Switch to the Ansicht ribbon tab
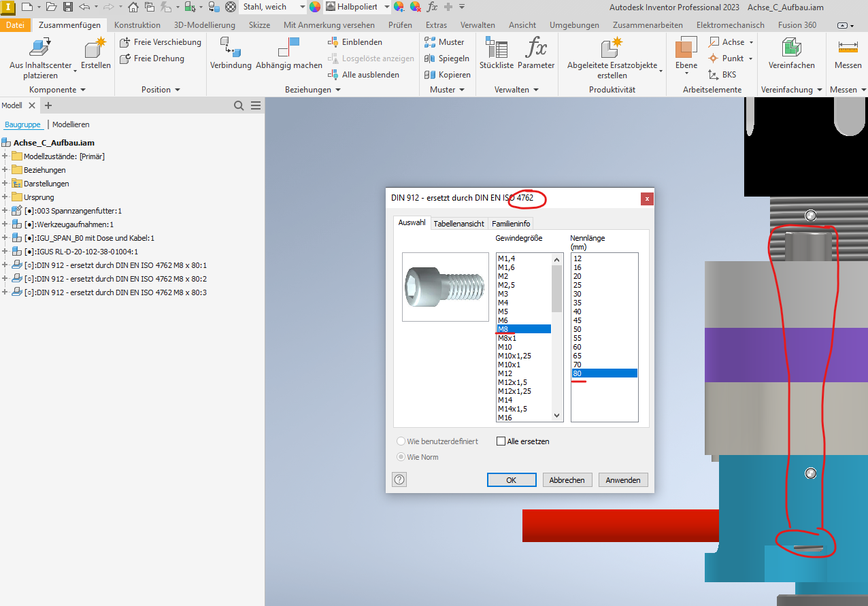Viewport: 868px width, 606px height. click(522, 25)
